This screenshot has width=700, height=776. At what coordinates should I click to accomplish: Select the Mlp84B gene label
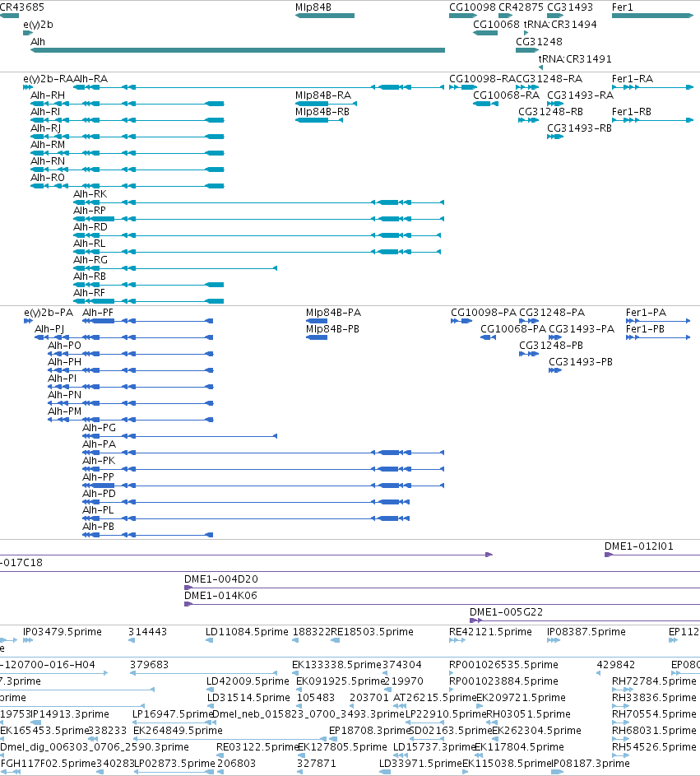(x=313, y=7)
